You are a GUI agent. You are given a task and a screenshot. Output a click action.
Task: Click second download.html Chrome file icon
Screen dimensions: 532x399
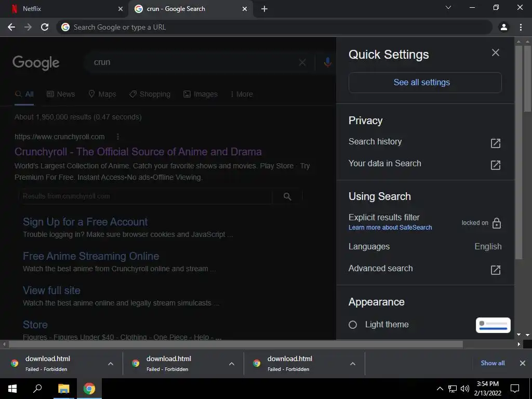click(136, 363)
